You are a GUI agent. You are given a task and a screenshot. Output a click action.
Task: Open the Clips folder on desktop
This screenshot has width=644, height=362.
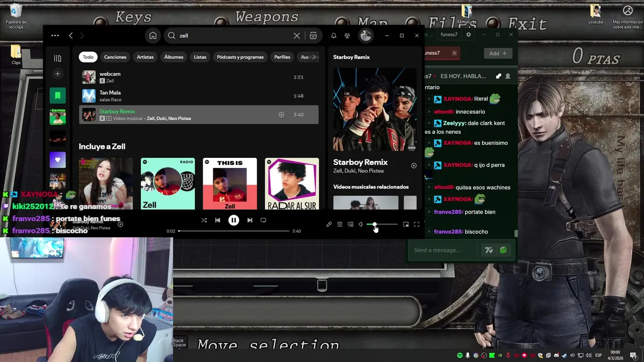pos(16,55)
